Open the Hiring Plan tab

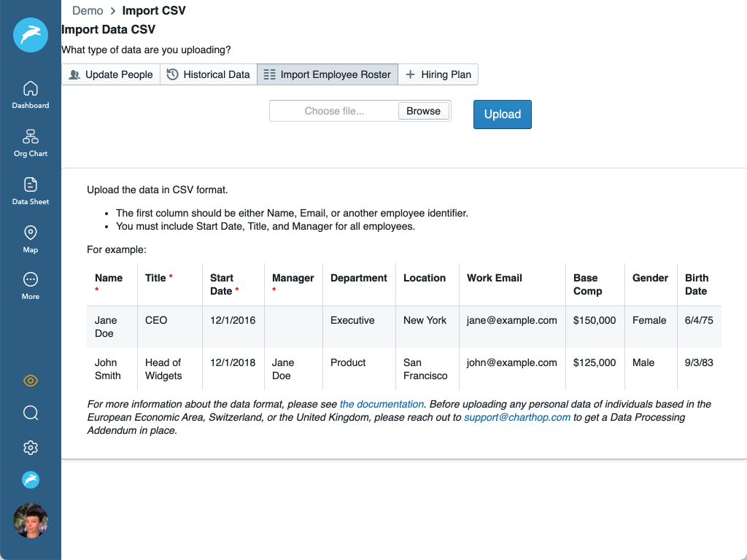[x=438, y=74]
